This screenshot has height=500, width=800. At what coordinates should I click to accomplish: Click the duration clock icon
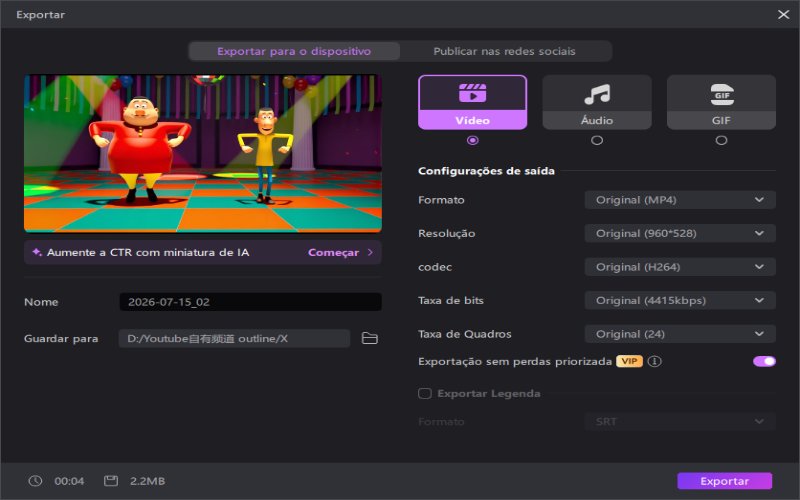tap(35, 481)
